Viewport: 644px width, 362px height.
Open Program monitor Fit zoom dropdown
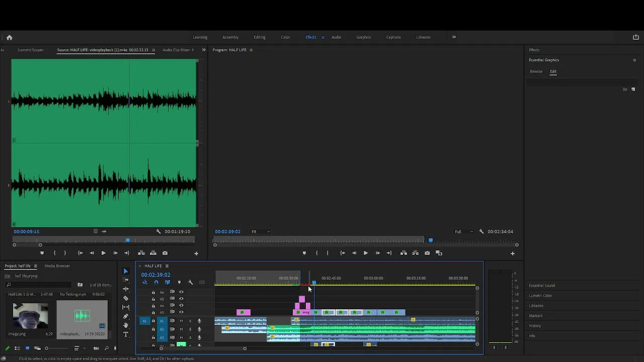click(x=261, y=232)
